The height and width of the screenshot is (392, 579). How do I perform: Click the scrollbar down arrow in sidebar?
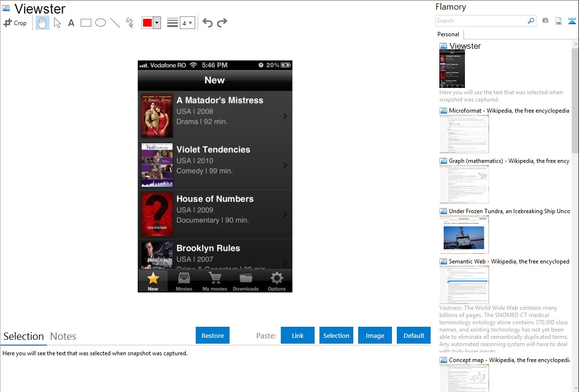[x=575, y=388]
